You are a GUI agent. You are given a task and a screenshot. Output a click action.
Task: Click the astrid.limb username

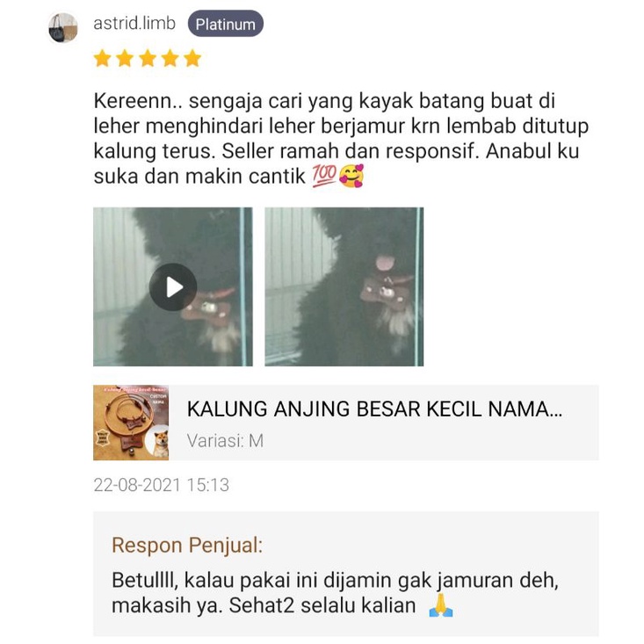[134, 24]
